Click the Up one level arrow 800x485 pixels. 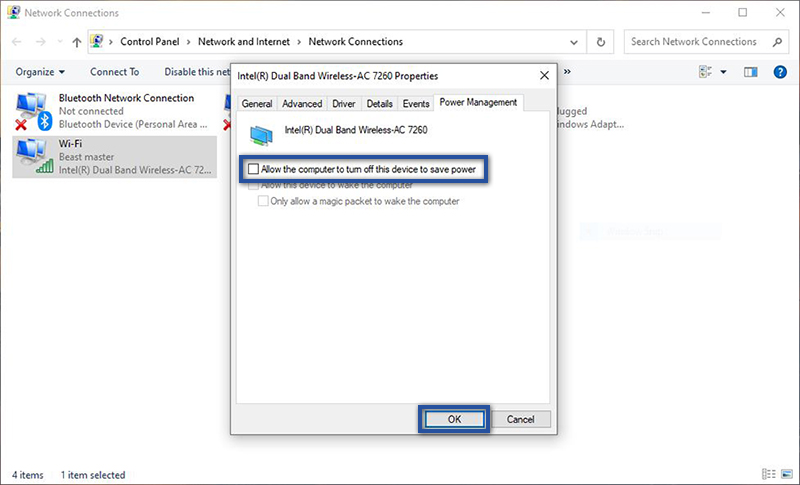pyautogui.click(x=77, y=42)
